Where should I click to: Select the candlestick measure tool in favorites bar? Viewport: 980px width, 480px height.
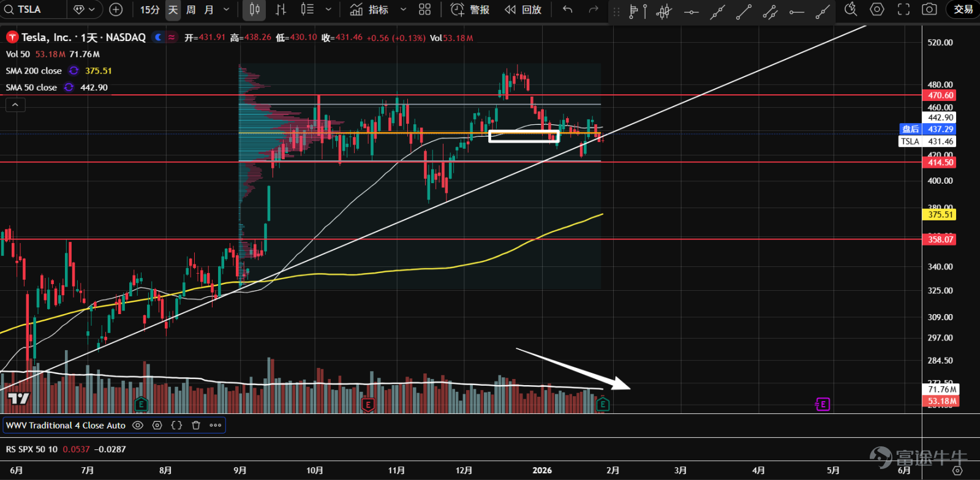664,11
